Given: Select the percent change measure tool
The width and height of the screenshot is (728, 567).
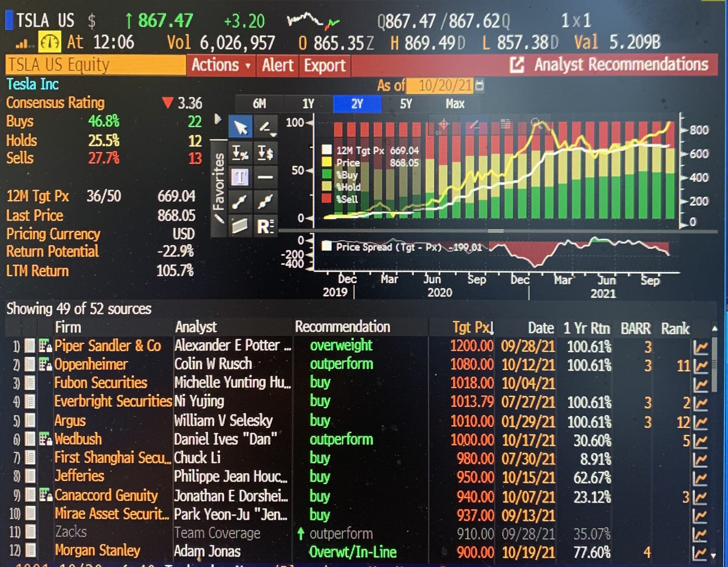Looking at the screenshot, I should [240, 153].
